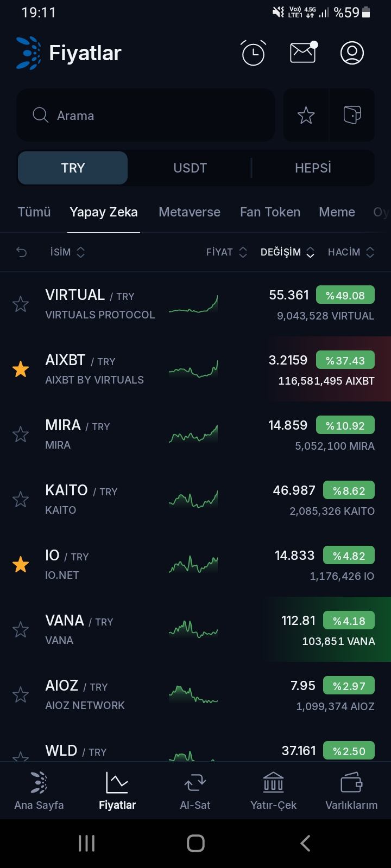Toggle favorite star for MIRA

pos(21,435)
